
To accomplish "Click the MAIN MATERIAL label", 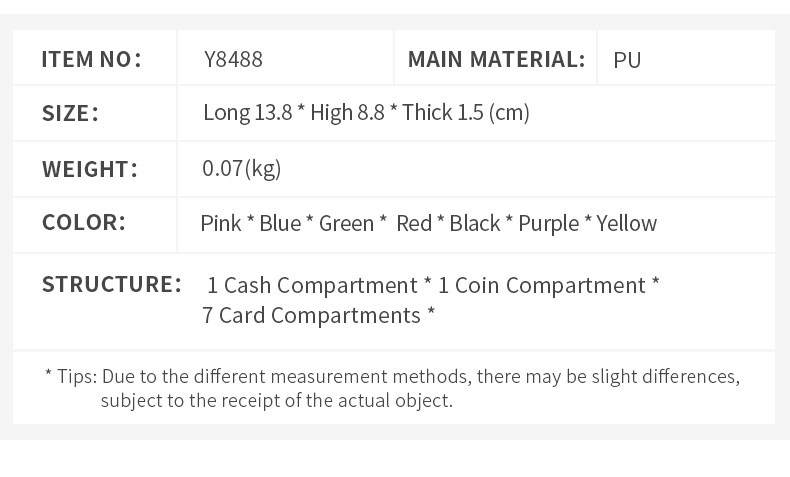I will coord(496,59).
